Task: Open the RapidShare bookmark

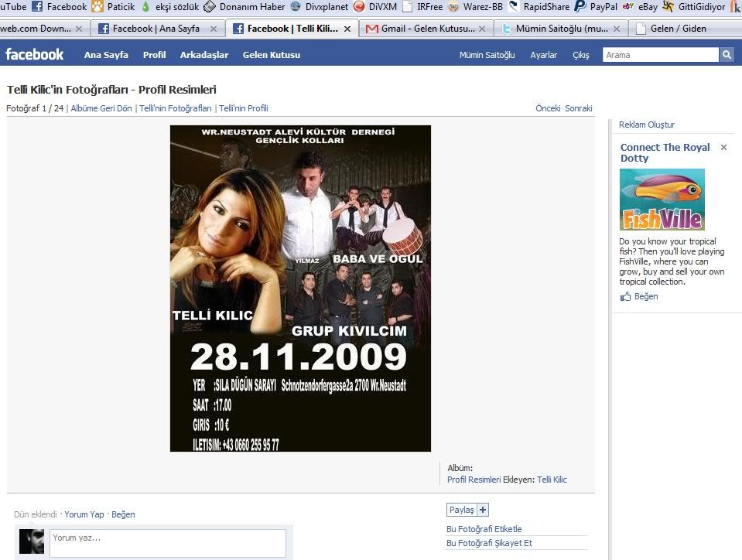Action: click(537, 7)
